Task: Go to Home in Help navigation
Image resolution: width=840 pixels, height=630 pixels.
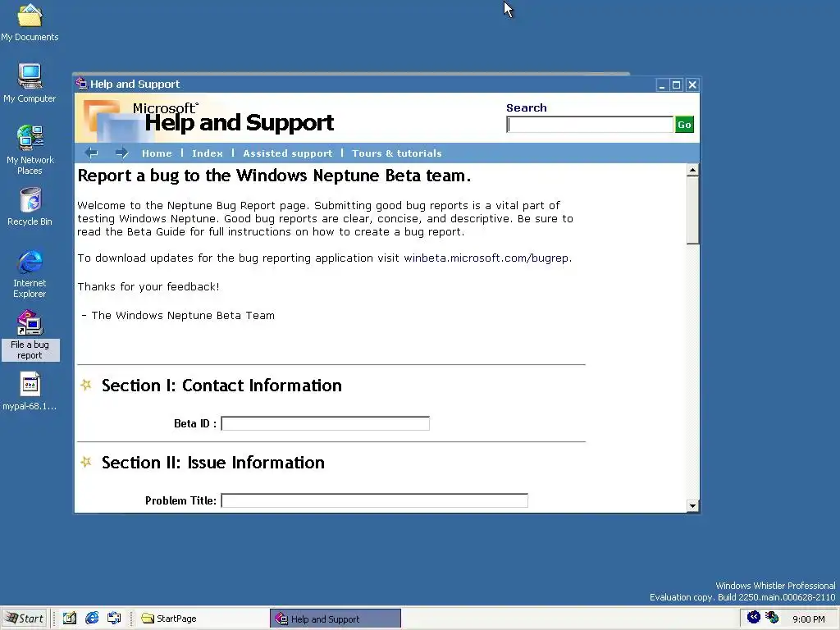Action: tap(157, 153)
